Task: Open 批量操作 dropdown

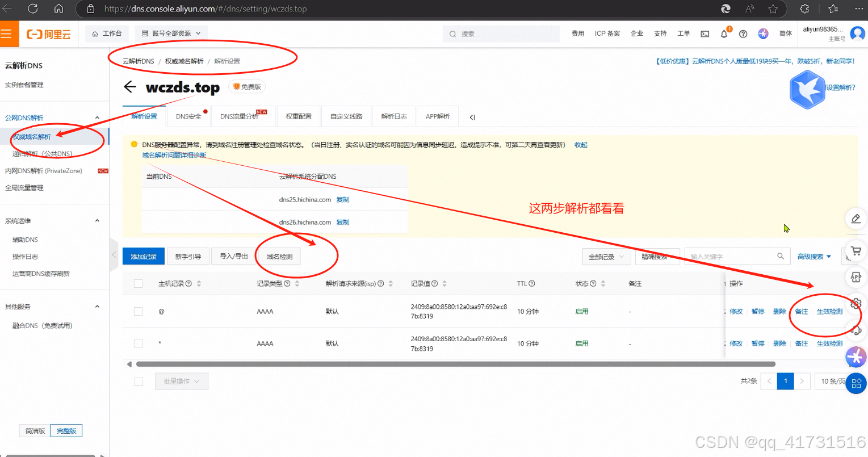Action: [x=182, y=381]
